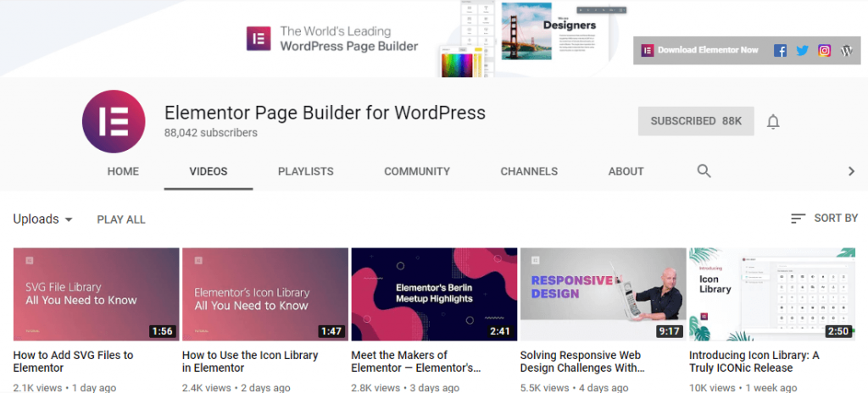Click the Play All button
Screen dimensions: 868x393
pyautogui.click(x=121, y=219)
